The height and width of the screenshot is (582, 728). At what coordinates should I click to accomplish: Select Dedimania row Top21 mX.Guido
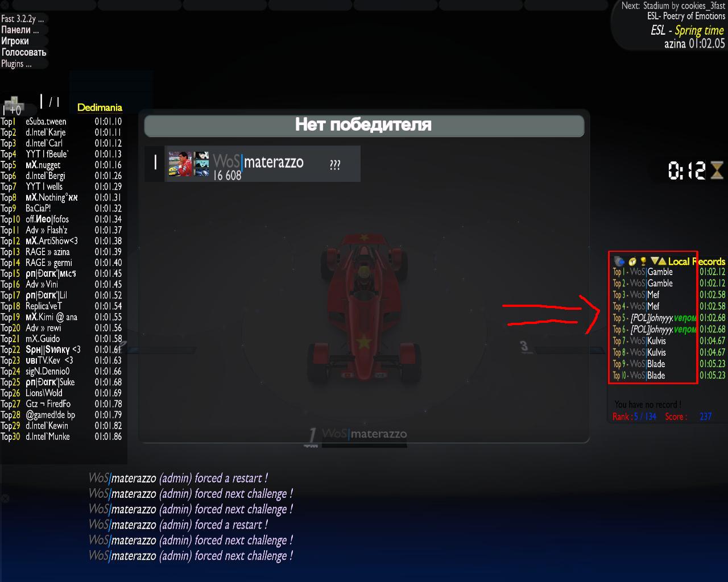pos(61,339)
